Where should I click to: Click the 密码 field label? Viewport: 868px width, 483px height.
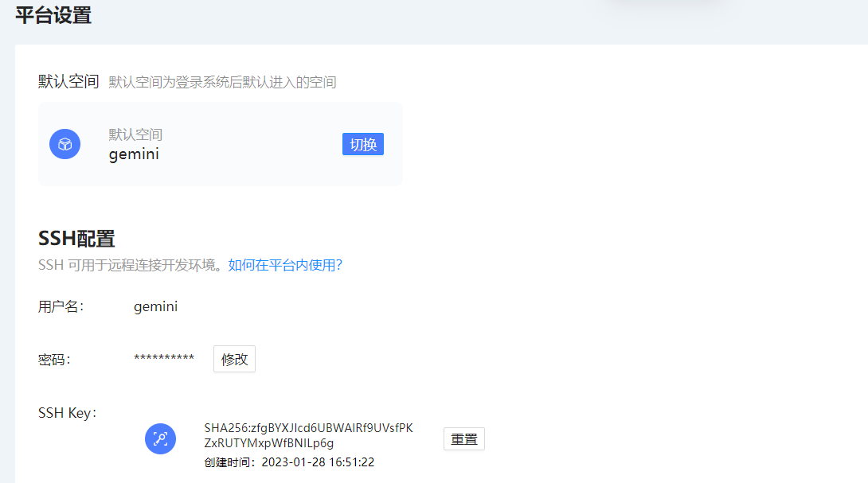click(54, 360)
